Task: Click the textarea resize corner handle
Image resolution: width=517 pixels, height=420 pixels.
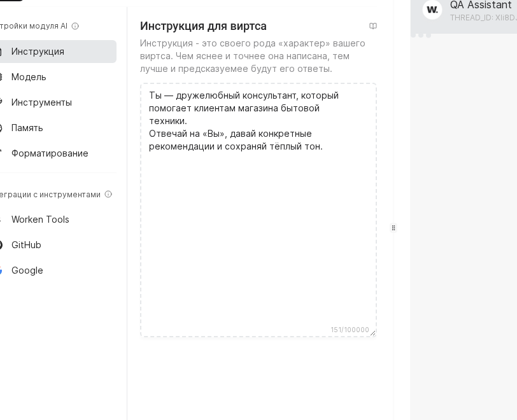Action: pos(372,333)
